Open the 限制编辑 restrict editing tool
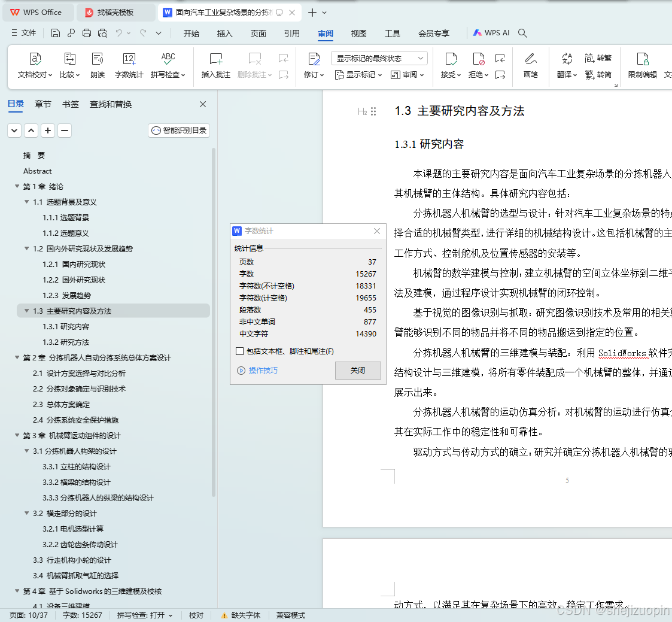The height and width of the screenshot is (622, 672). [643, 66]
